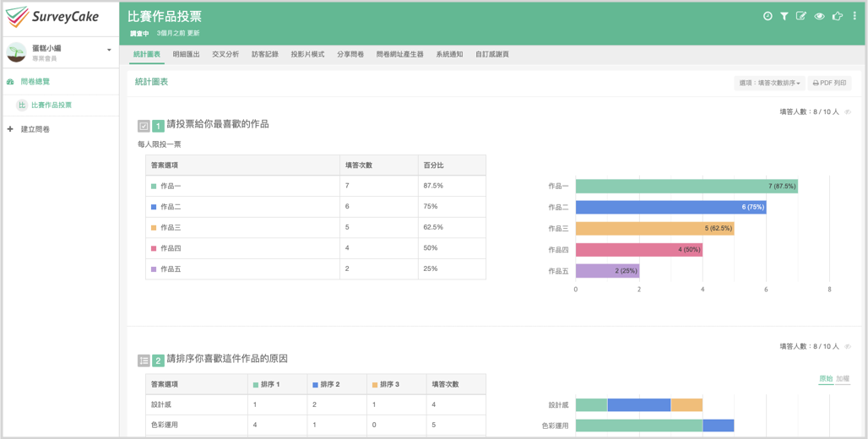The width and height of the screenshot is (868, 439).
Task: Open the filter funnel icon
Action: (x=784, y=16)
